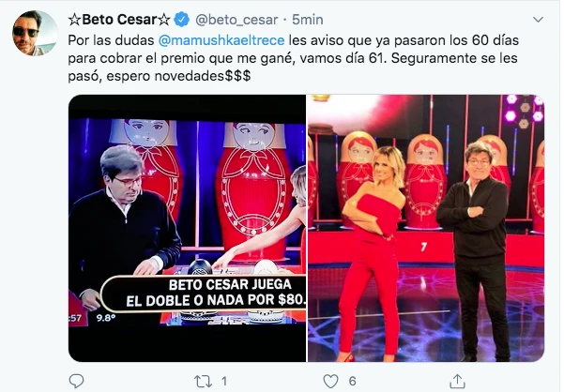Image resolution: width=564 pixels, height=392 pixels.
Task: Open the @mamushkaeltrece mention link
Action: pos(221,40)
